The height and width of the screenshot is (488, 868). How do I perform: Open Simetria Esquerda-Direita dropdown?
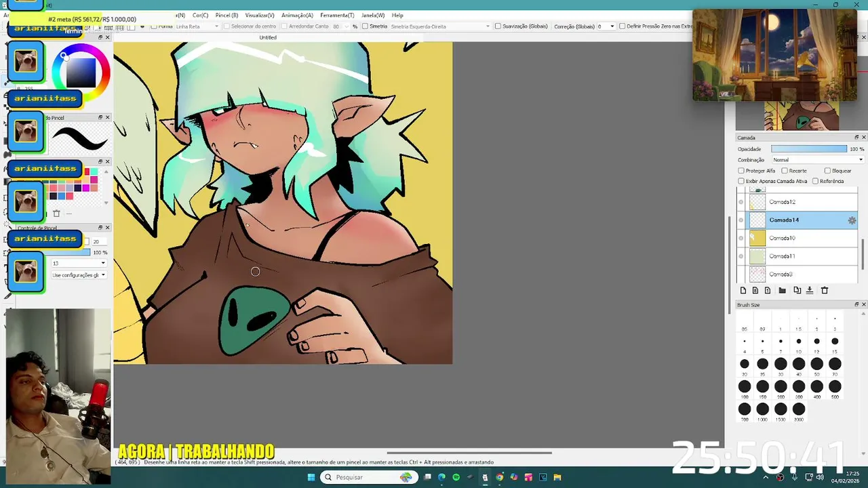440,26
